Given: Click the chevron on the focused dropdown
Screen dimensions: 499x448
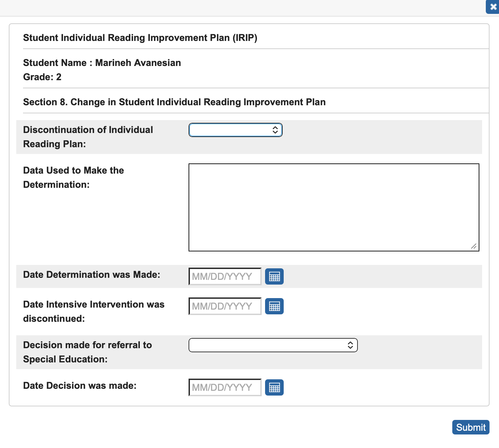Looking at the screenshot, I should [x=275, y=130].
